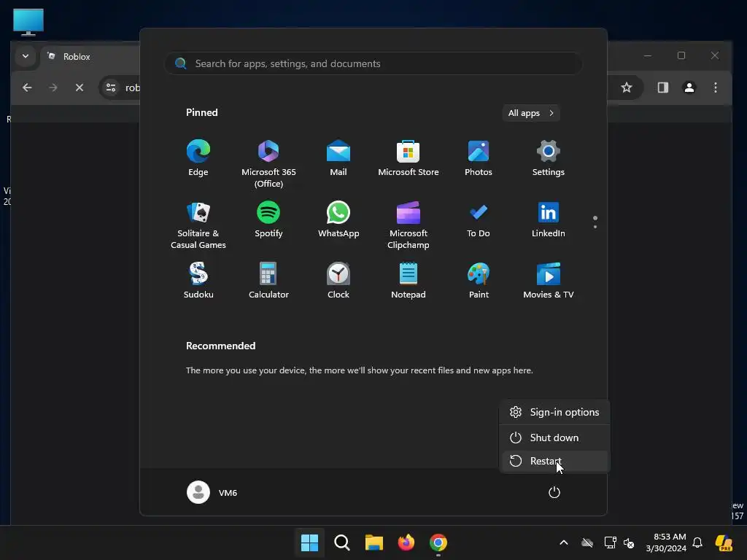The image size is (747, 560).
Task: Toggle Chrome side panel
Action: pyautogui.click(x=662, y=87)
